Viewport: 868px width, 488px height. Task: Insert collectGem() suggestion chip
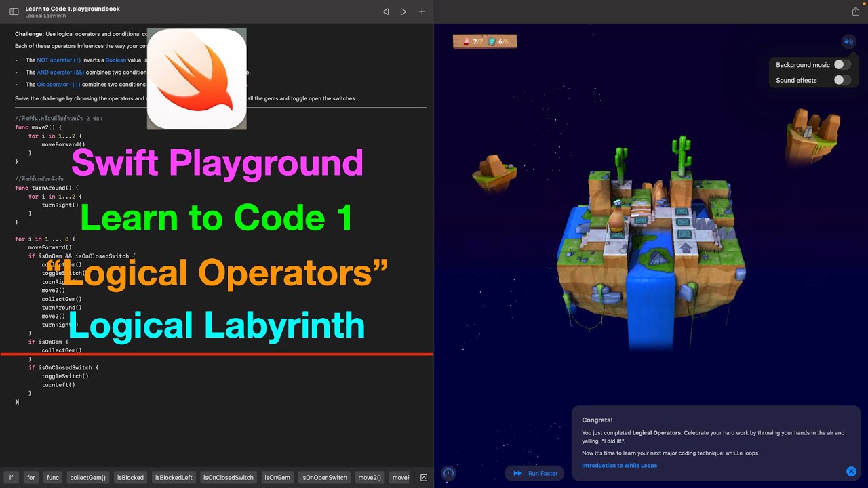(88, 477)
